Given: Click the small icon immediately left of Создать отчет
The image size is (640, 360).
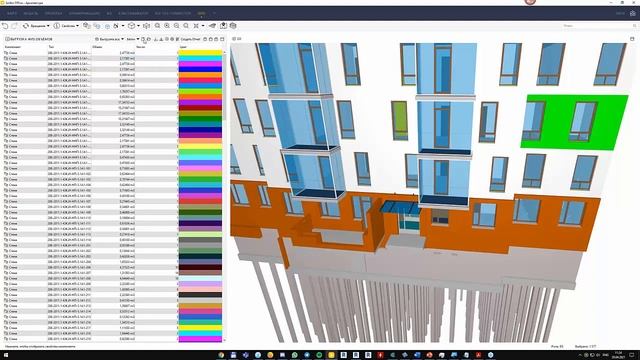Looking at the screenshot, I should pyautogui.click(x=178, y=39).
